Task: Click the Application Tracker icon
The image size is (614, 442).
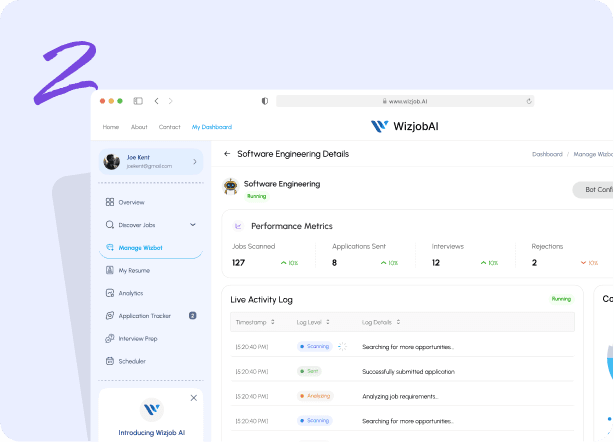Action: tap(110, 316)
